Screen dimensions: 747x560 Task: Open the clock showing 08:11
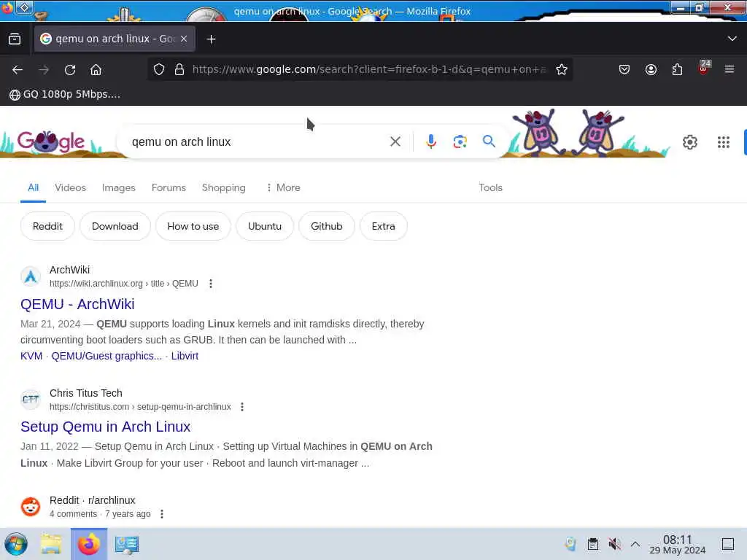click(677, 544)
